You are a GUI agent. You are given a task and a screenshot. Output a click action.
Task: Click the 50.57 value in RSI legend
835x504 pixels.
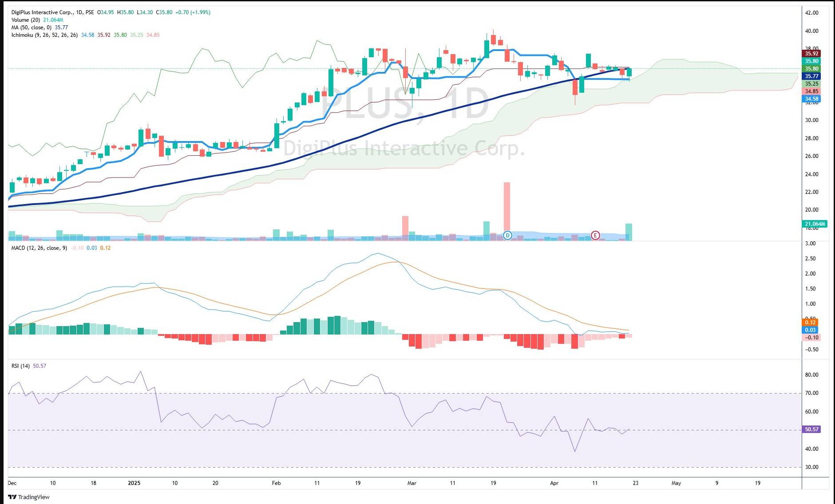pyautogui.click(x=40, y=366)
